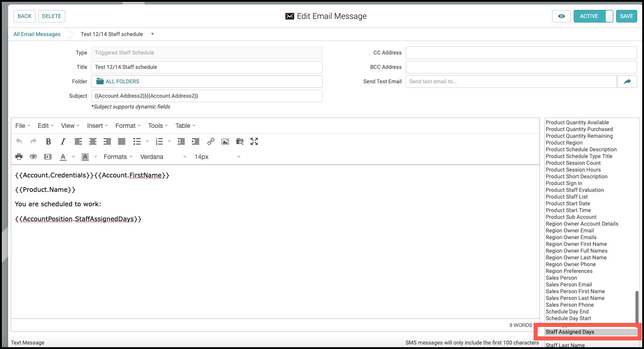The image size is (644, 349).
Task: Select Product Quantity Available field
Action: pyautogui.click(x=577, y=122)
